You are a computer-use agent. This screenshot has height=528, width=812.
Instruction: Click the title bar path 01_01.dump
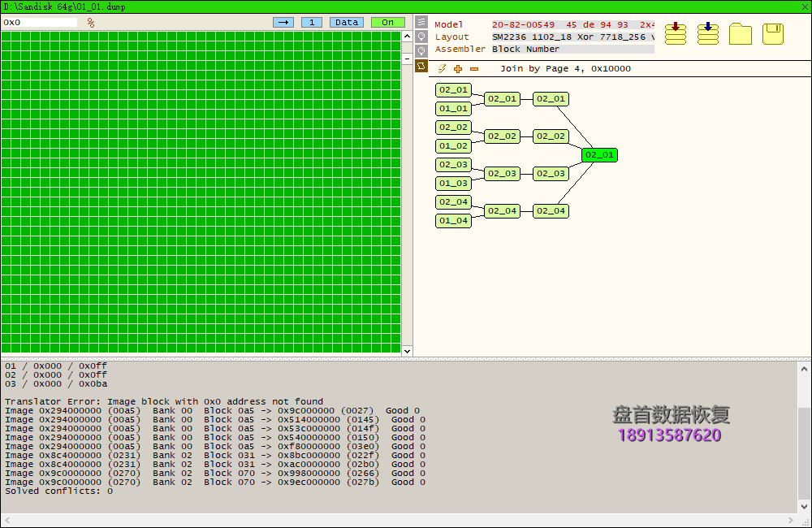[x=64, y=6]
